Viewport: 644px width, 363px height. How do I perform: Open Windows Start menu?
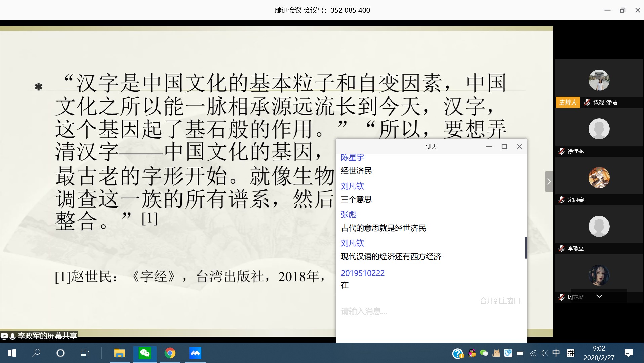[12, 353]
